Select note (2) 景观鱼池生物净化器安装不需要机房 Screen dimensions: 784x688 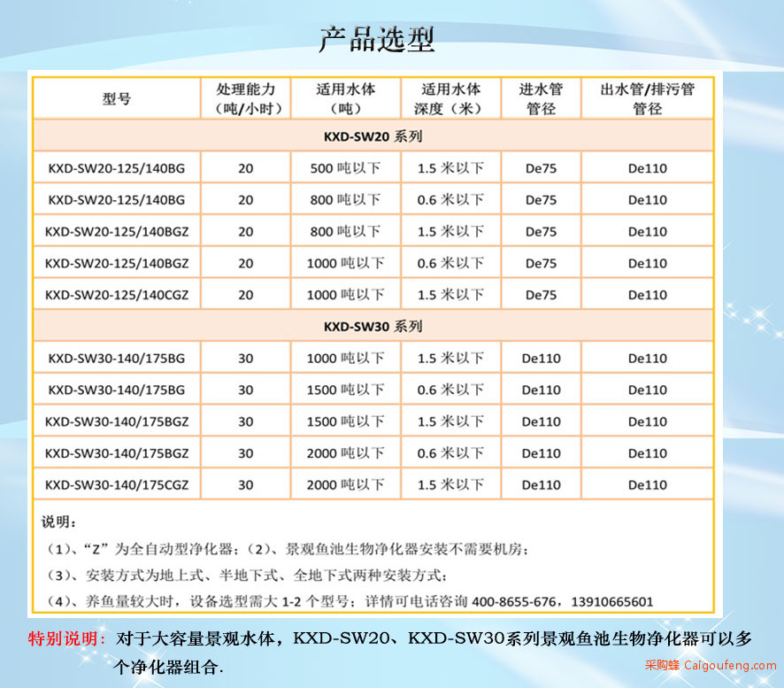pyautogui.click(x=387, y=549)
